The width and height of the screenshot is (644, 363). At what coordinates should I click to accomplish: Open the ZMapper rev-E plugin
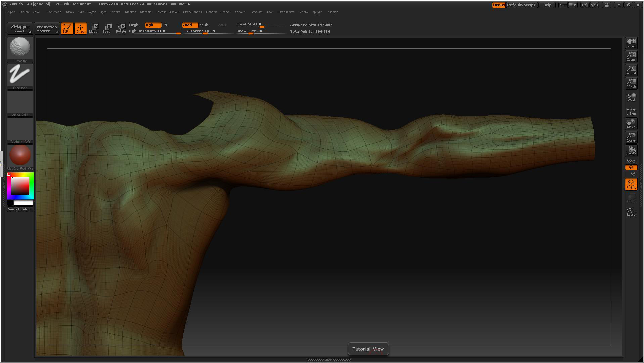[20, 29]
